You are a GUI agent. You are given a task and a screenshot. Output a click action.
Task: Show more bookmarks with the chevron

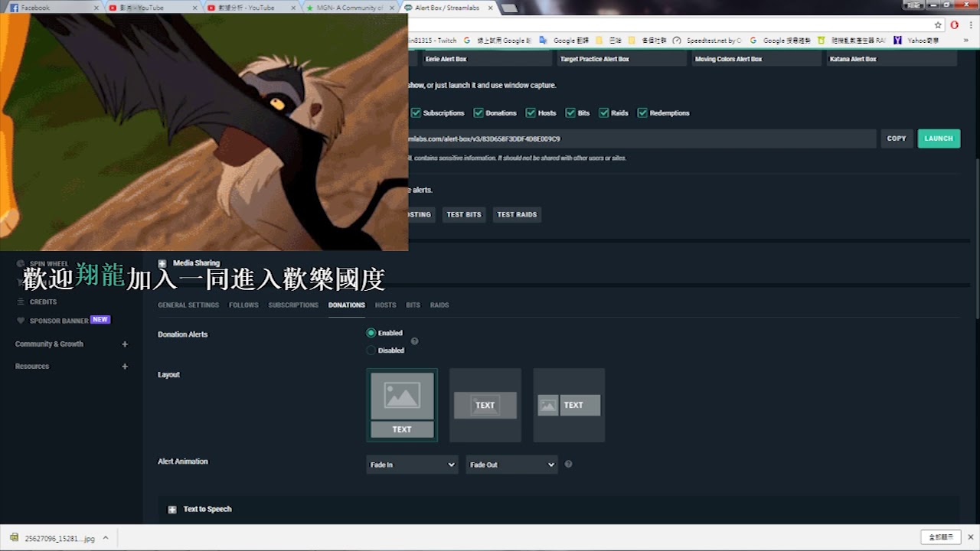[968, 41]
